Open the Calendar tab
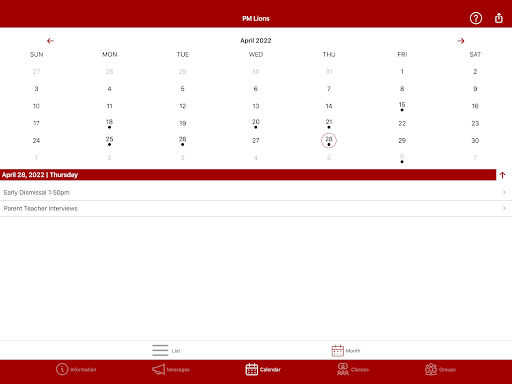The height and width of the screenshot is (384, 512). 263,369
